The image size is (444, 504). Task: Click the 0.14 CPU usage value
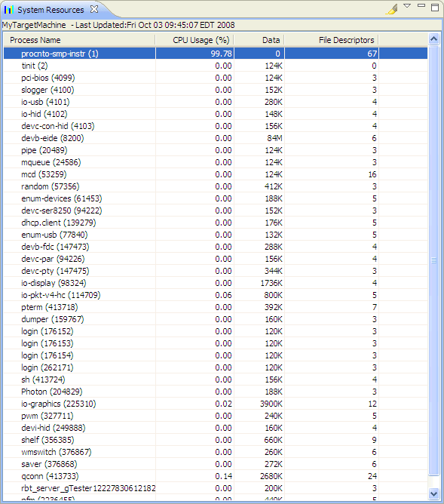pyautogui.click(x=223, y=476)
